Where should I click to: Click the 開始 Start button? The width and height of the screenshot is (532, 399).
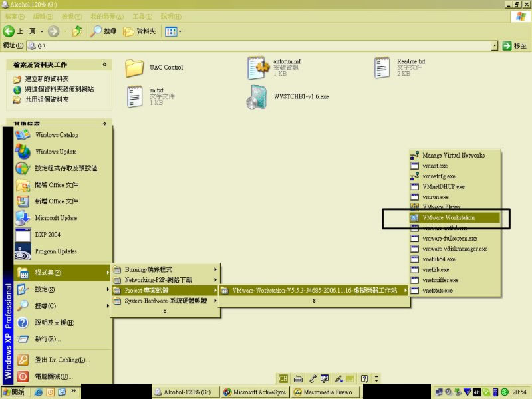(x=13, y=392)
